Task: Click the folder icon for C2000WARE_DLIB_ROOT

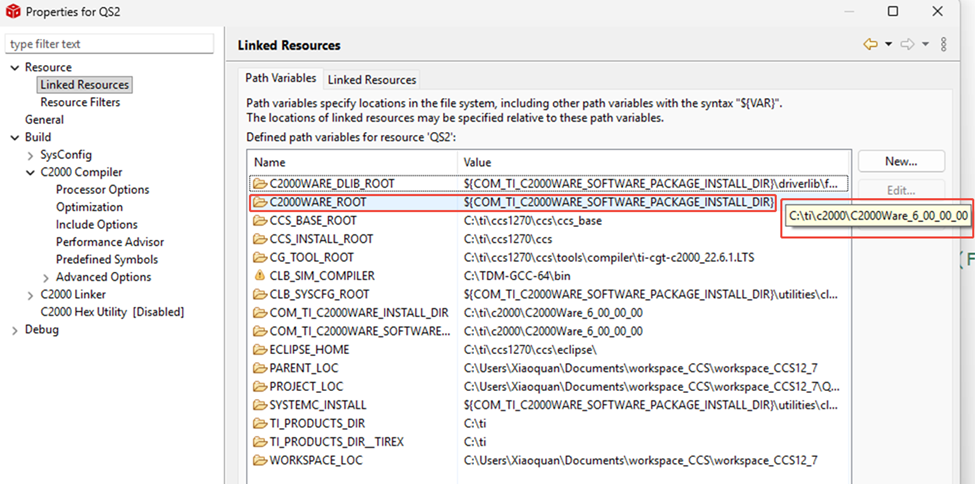Action: coord(259,184)
